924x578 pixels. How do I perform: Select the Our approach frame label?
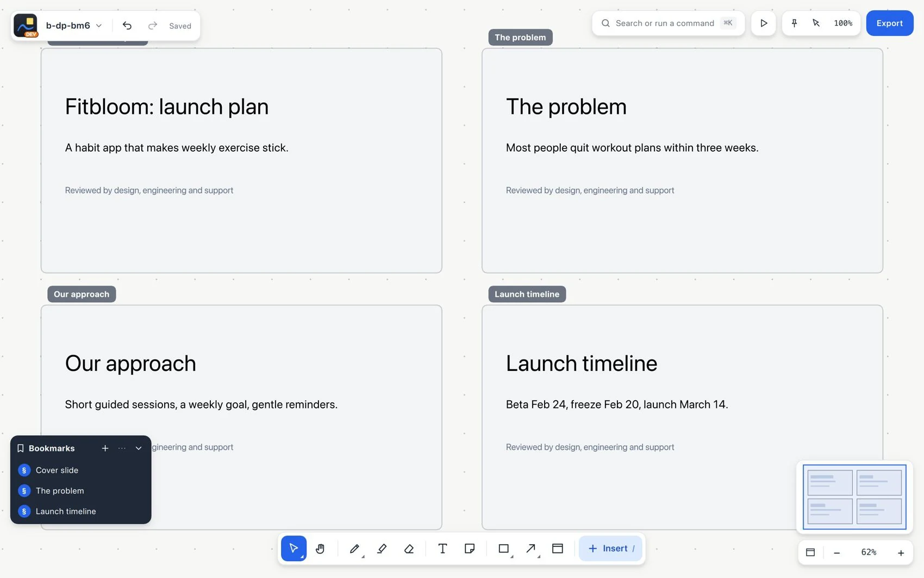[x=82, y=294]
